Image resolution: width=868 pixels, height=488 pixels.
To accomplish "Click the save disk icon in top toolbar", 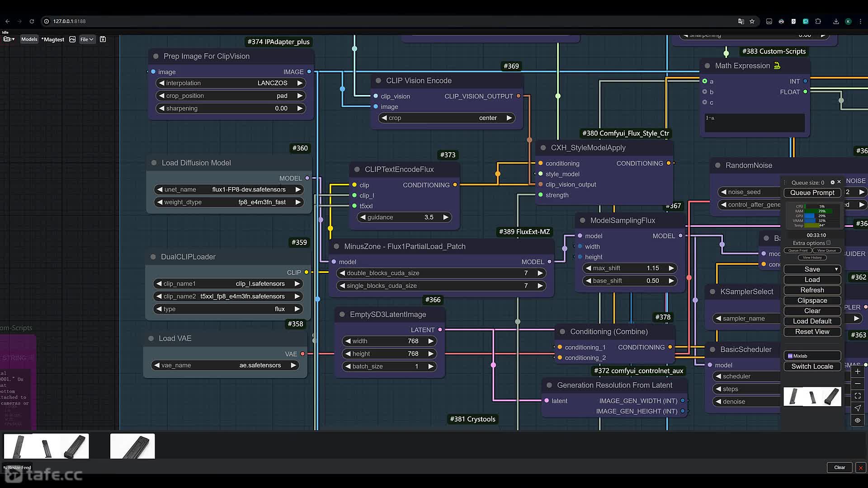I will pyautogui.click(x=103, y=39).
